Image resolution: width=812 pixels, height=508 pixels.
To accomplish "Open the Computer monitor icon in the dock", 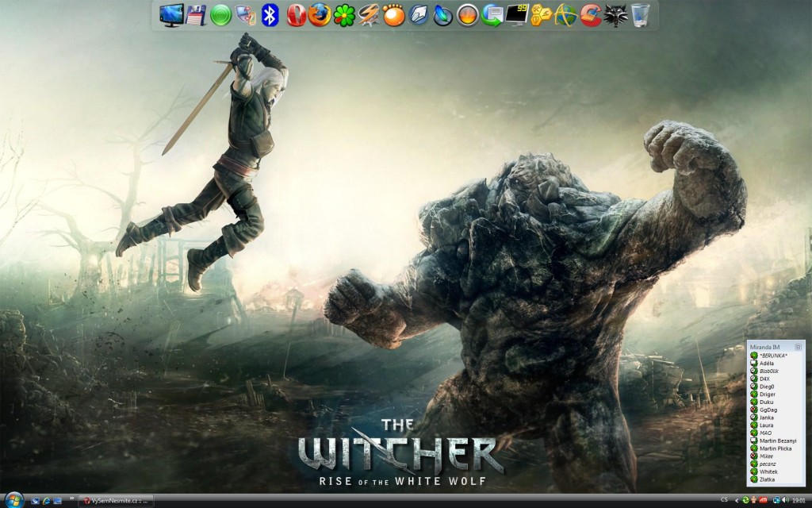I will (171, 15).
